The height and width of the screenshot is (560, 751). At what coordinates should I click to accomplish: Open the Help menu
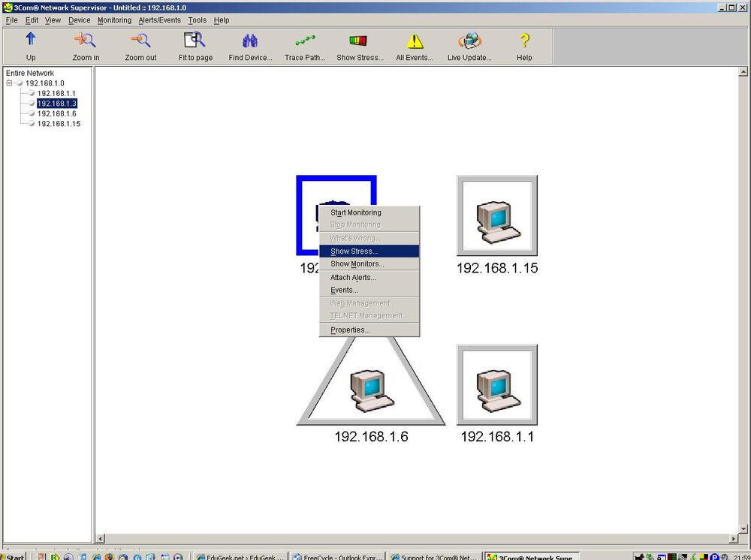pos(222,20)
